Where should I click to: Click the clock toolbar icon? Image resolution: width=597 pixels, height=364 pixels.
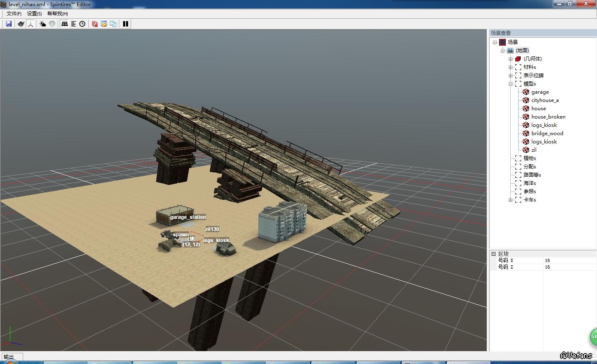coord(83,24)
